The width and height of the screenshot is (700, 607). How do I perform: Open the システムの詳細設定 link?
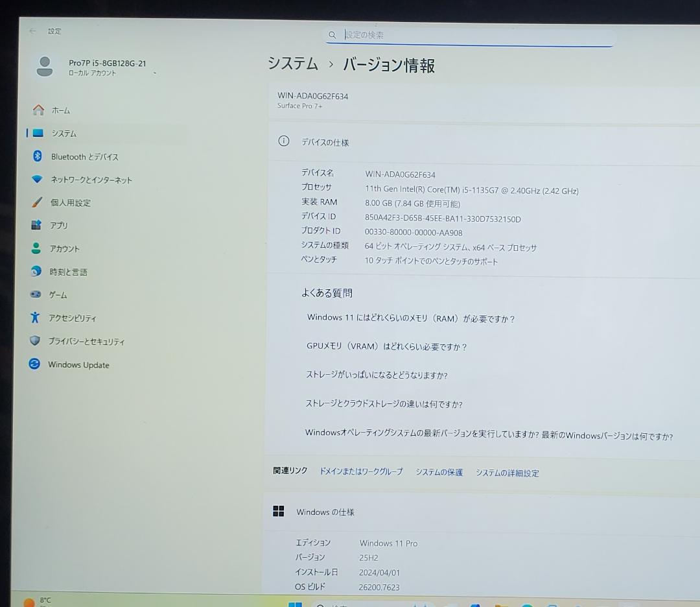[508, 473]
